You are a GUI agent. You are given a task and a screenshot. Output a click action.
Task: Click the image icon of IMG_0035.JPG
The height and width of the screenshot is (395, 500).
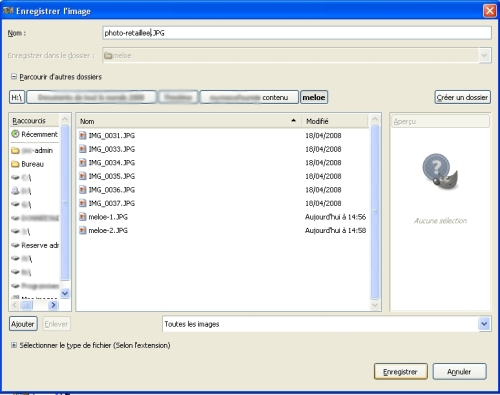pyautogui.click(x=83, y=176)
